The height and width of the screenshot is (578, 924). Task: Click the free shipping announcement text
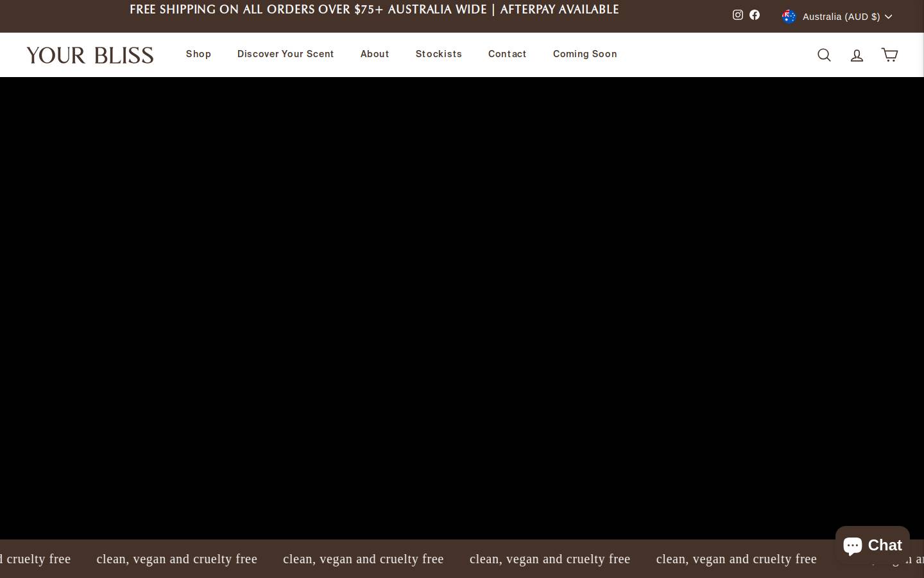(374, 10)
